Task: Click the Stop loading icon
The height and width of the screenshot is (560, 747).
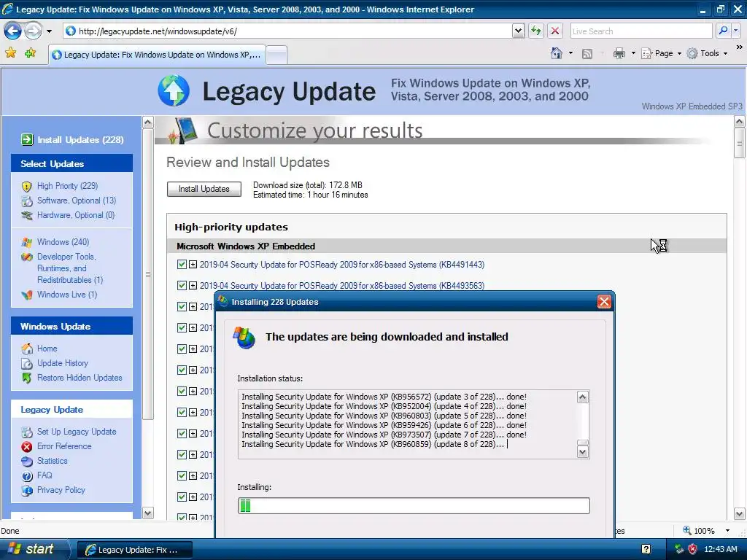Action: click(555, 31)
